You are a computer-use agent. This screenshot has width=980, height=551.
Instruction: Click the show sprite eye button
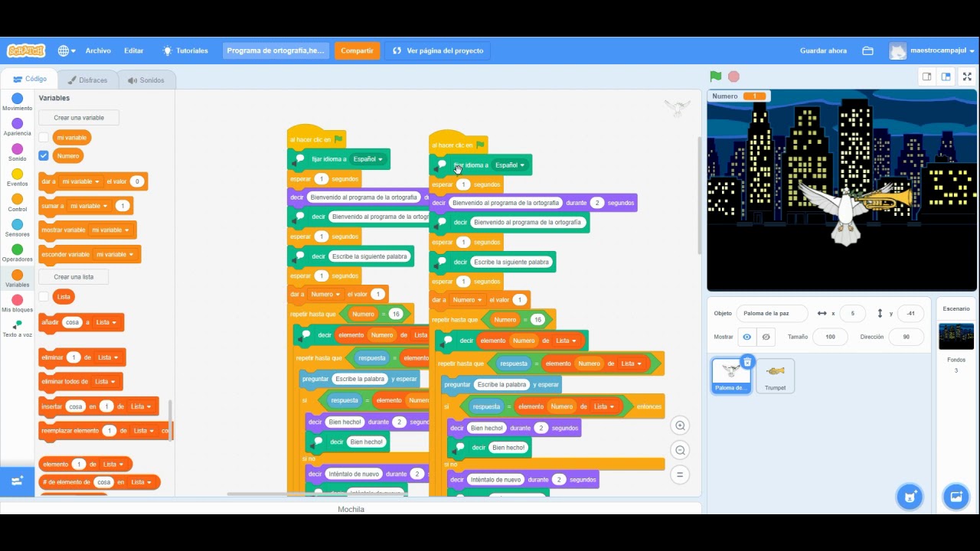click(x=746, y=337)
